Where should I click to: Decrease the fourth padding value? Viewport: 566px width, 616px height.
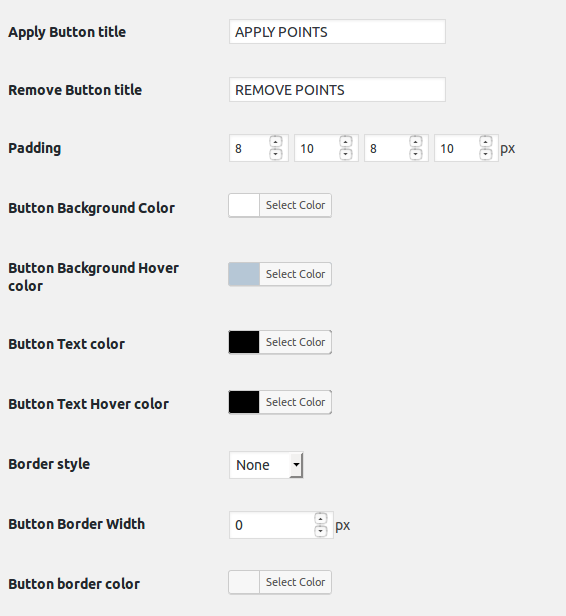tap(485, 154)
